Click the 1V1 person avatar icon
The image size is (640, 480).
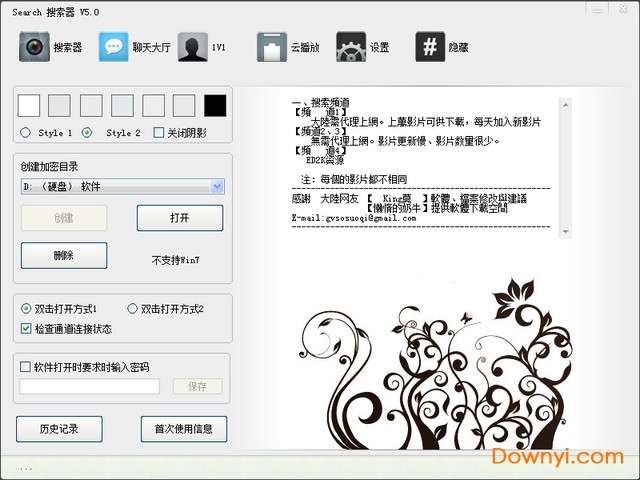pos(193,47)
